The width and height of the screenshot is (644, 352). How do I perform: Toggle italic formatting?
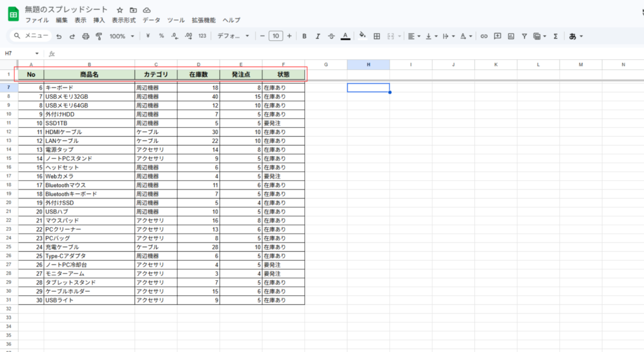(x=318, y=37)
